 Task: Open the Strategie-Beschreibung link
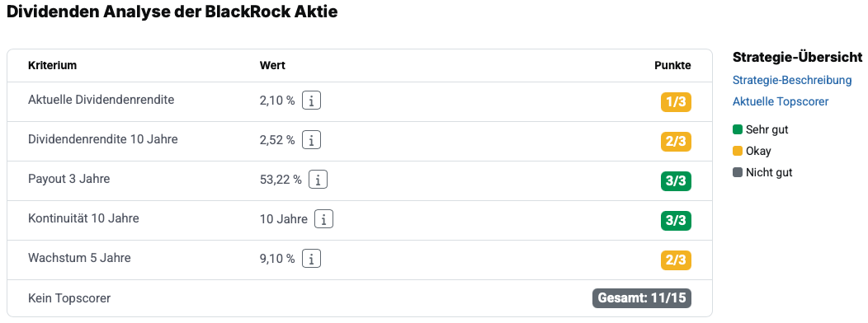[x=791, y=80]
